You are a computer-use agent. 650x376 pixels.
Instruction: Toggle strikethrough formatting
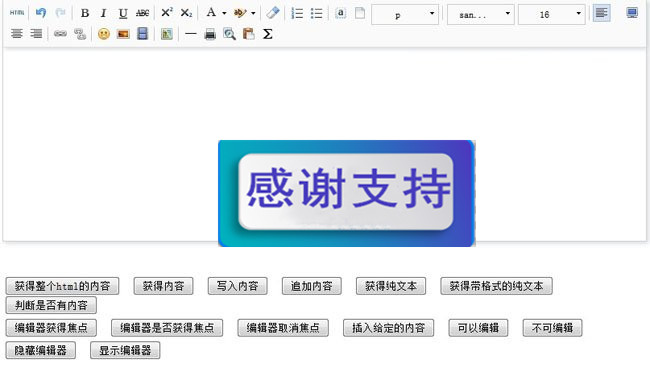[x=143, y=13]
